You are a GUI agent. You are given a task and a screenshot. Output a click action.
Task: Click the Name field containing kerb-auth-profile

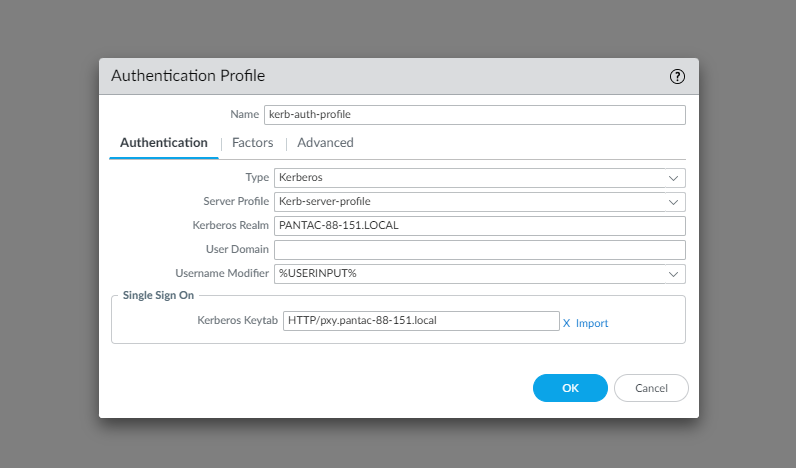(x=474, y=115)
